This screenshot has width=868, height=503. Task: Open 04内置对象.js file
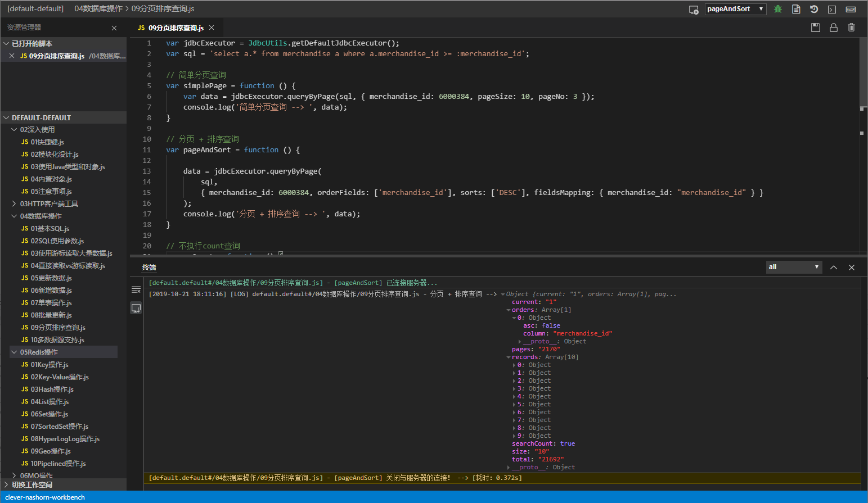(51, 179)
